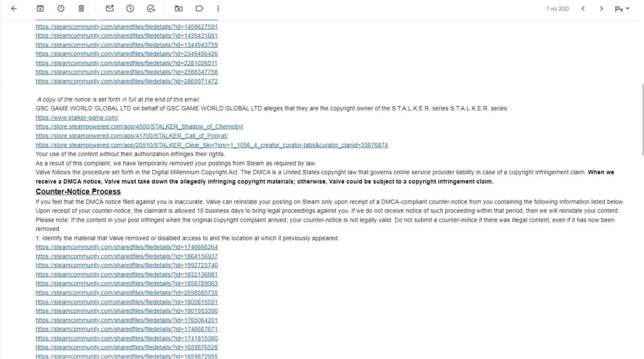Click the page vertical scrollbar
The width and height of the screenshot is (644, 359).
[642, 121]
